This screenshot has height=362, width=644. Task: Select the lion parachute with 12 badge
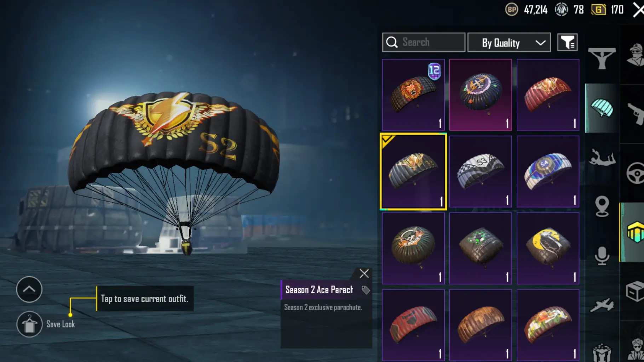click(413, 95)
